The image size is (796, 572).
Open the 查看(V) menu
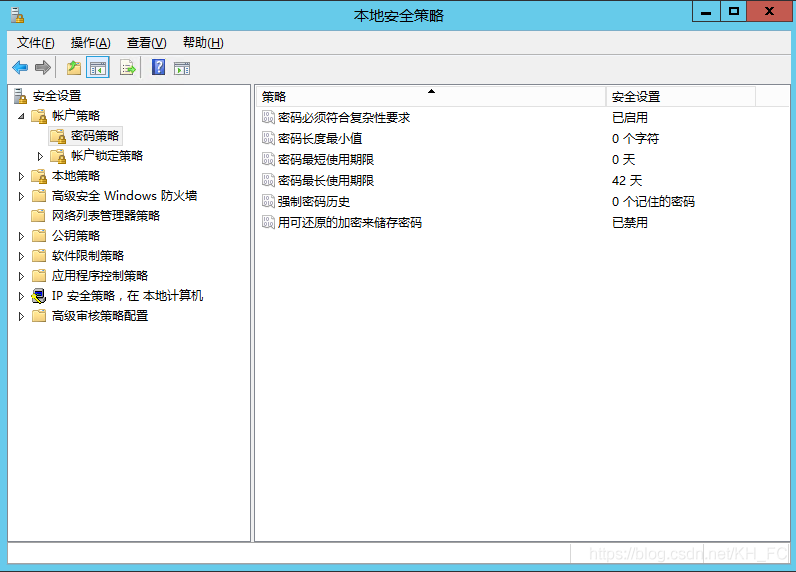146,43
